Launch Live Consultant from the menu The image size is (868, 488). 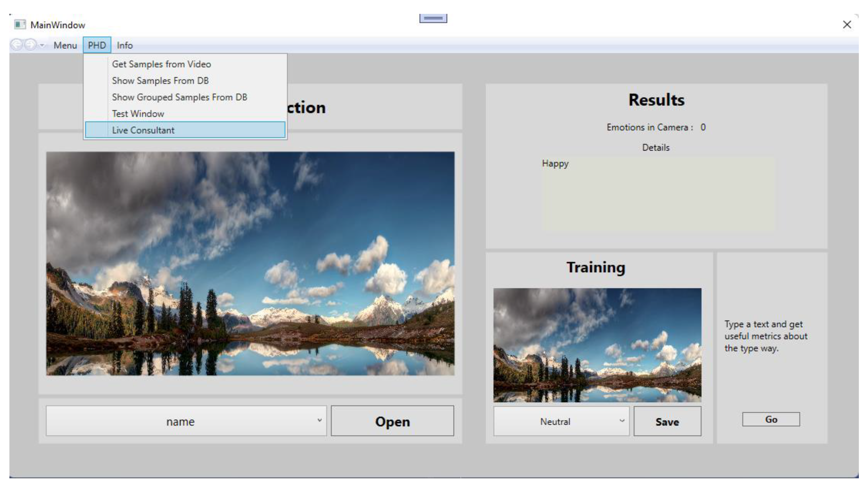coord(143,130)
